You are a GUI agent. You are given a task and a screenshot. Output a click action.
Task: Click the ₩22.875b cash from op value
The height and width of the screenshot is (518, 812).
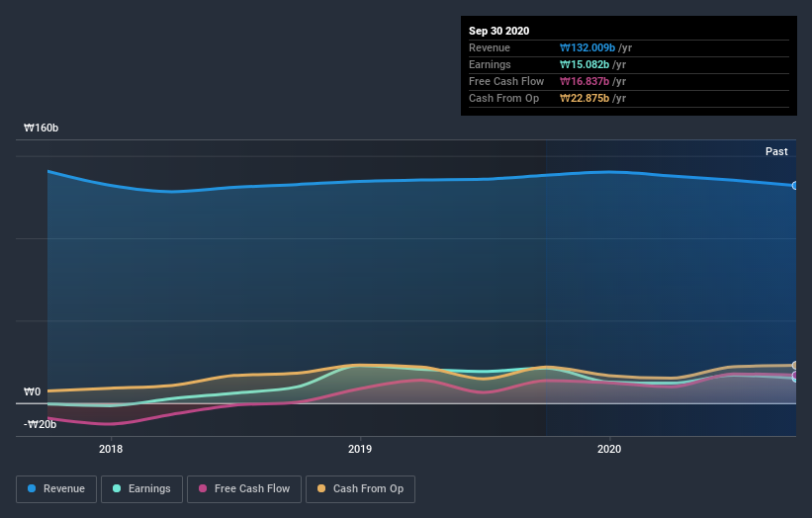[x=585, y=98]
